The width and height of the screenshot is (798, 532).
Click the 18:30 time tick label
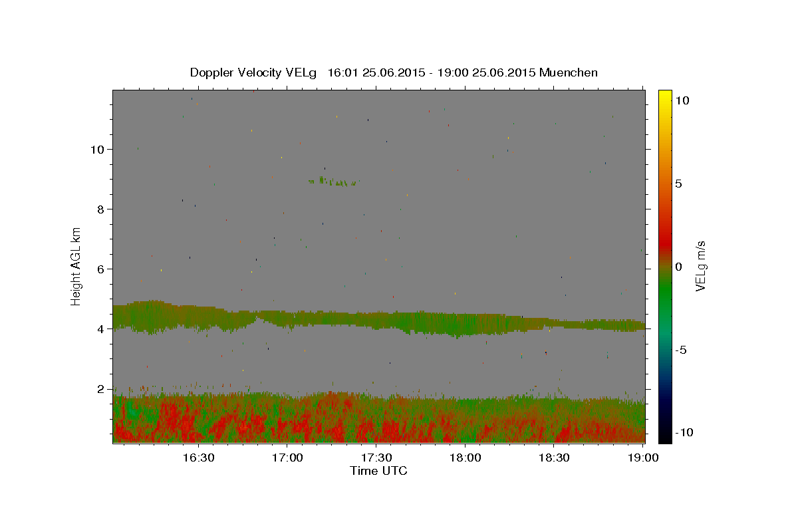(x=555, y=458)
